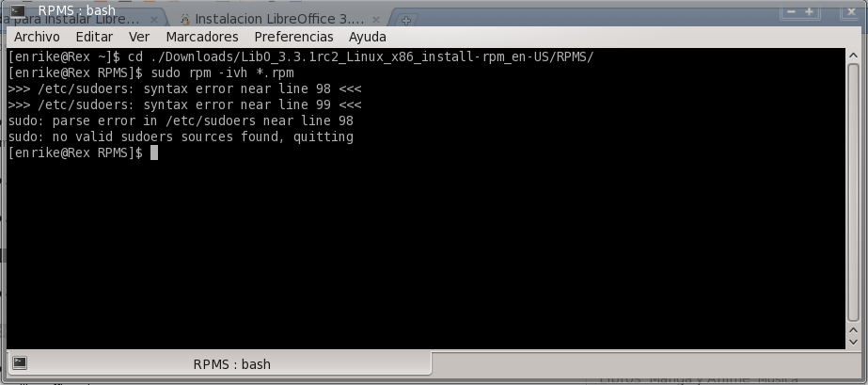868x385 pixels.
Task: Click the terminal prompt after '[enrike@Rex RPMS]$'
Action: tap(154, 152)
